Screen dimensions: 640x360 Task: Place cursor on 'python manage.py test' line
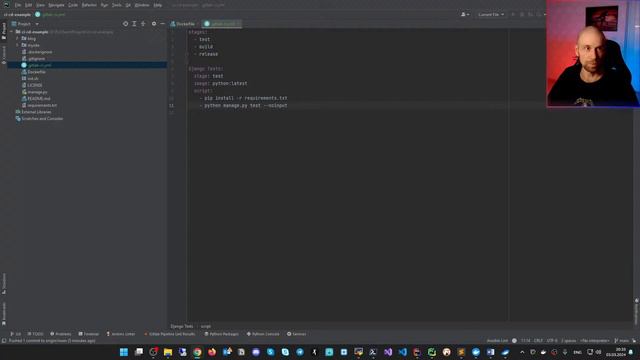[245, 105]
